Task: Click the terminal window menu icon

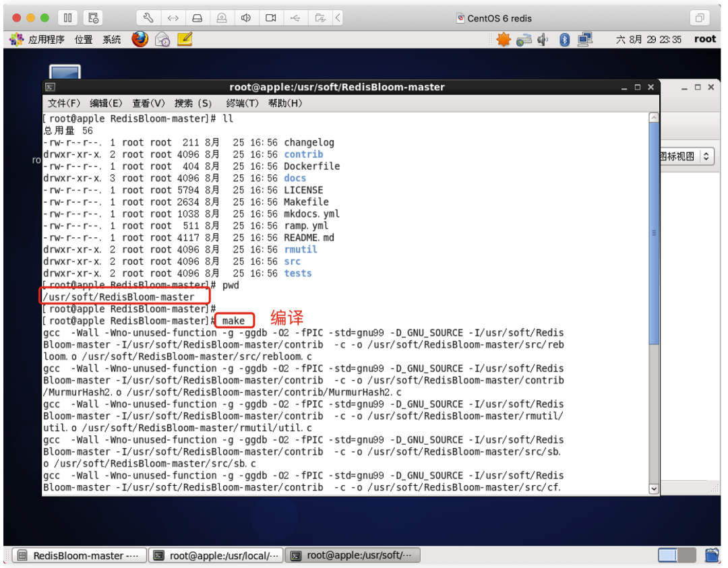Action: (x=50, y=87)
